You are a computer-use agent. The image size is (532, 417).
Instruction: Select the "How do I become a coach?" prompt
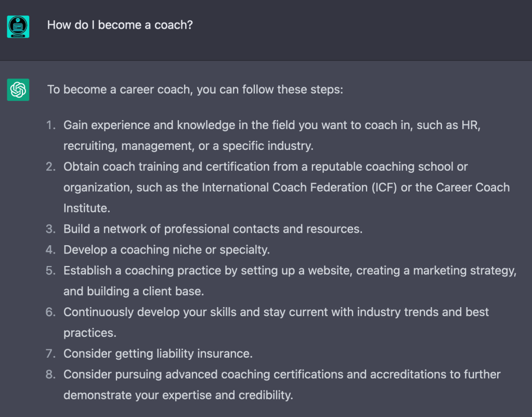120,25
